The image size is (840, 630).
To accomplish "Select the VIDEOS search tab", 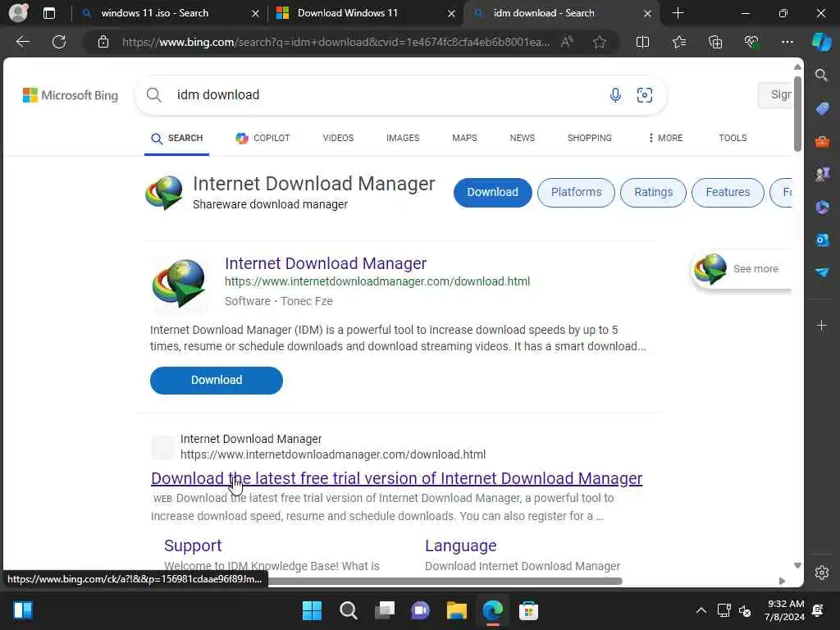I will click(338, 138).
